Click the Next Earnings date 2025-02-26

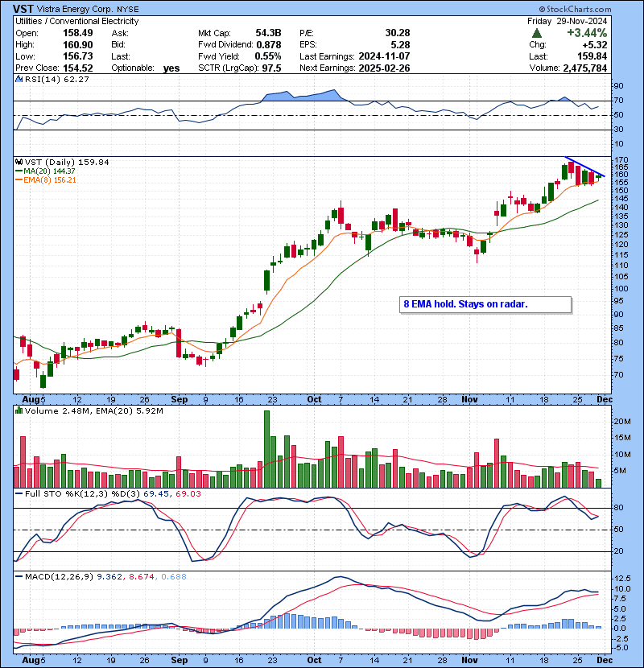[385, 68]
